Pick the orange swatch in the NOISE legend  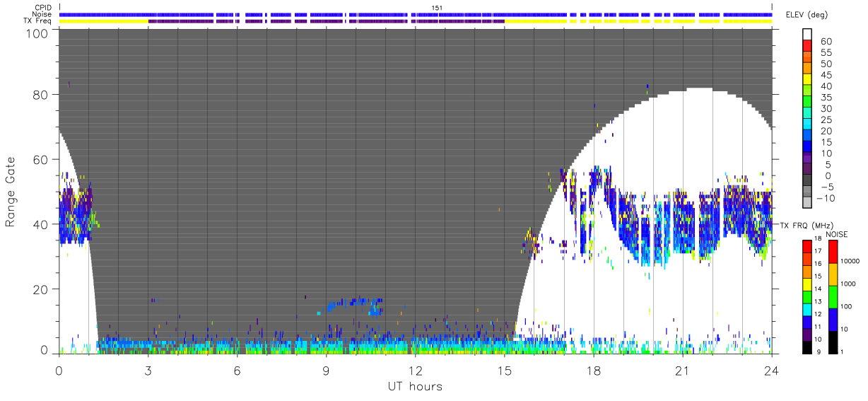832,274
